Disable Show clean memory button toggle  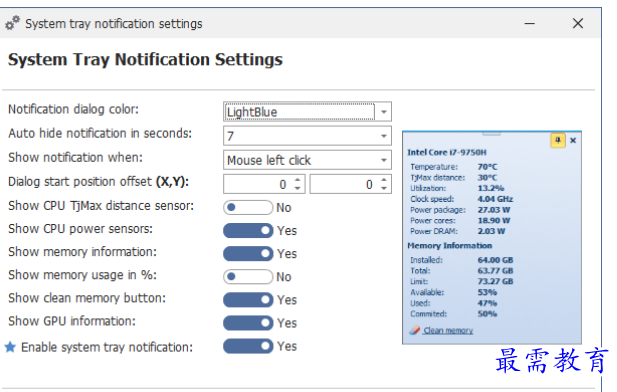click(248, 300)
